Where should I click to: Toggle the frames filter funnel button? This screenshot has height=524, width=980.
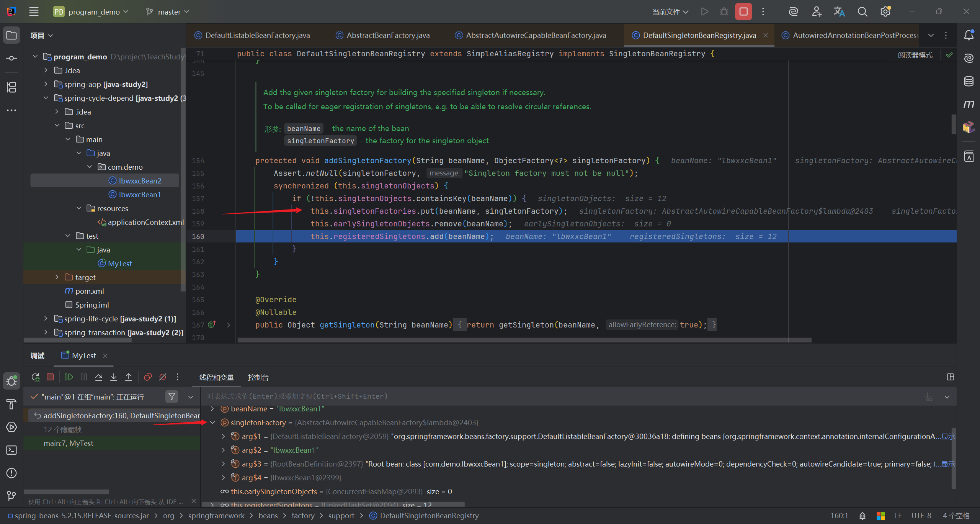coord(172,397)
